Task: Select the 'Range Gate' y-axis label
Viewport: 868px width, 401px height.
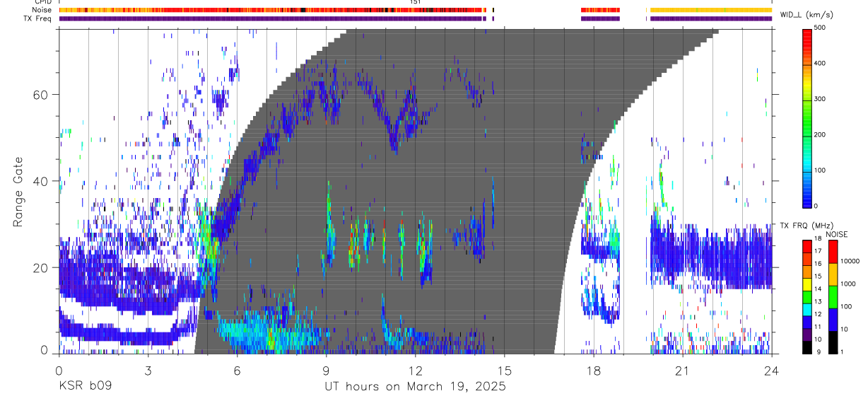Action: point(18,192)
